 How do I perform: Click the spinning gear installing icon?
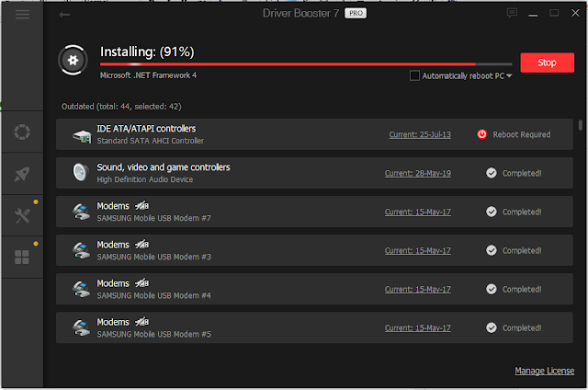[73, 60]
